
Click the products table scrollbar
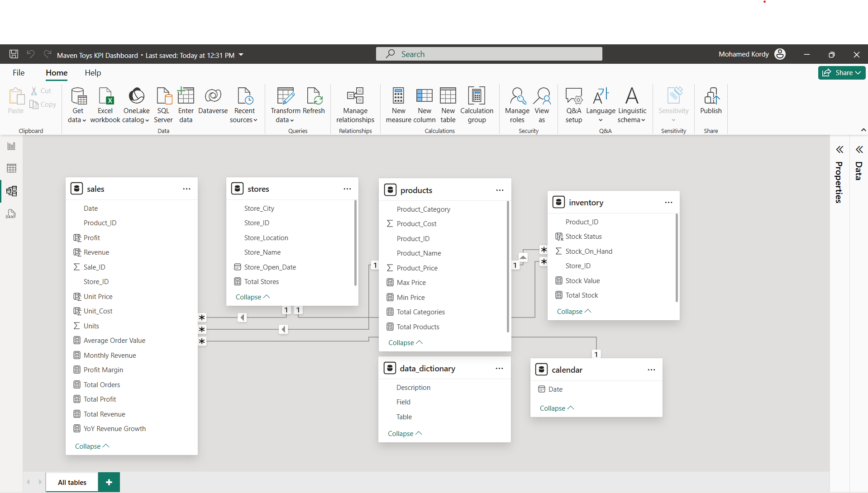coord(508,267)
